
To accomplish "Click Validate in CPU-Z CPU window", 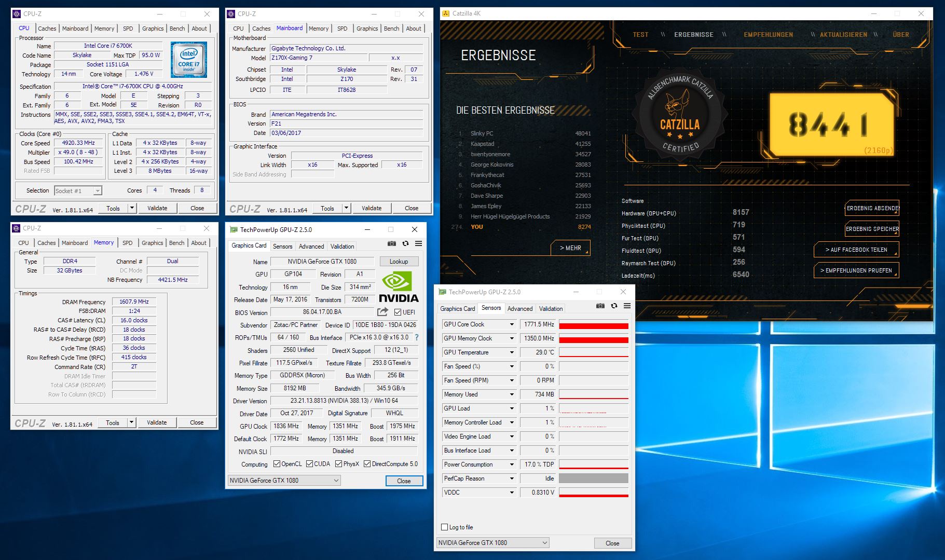I will coord(157,208).
